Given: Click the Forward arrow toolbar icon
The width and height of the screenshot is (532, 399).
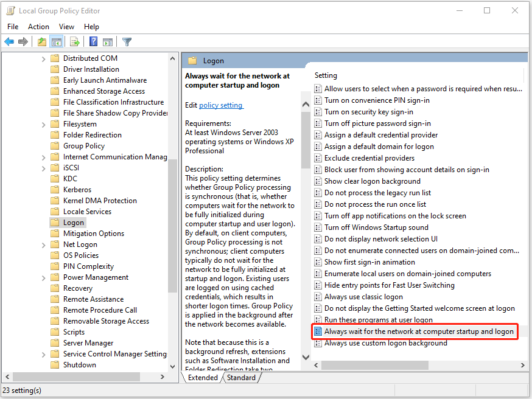Looking at the screenshot, I should [x=23, y=42].
